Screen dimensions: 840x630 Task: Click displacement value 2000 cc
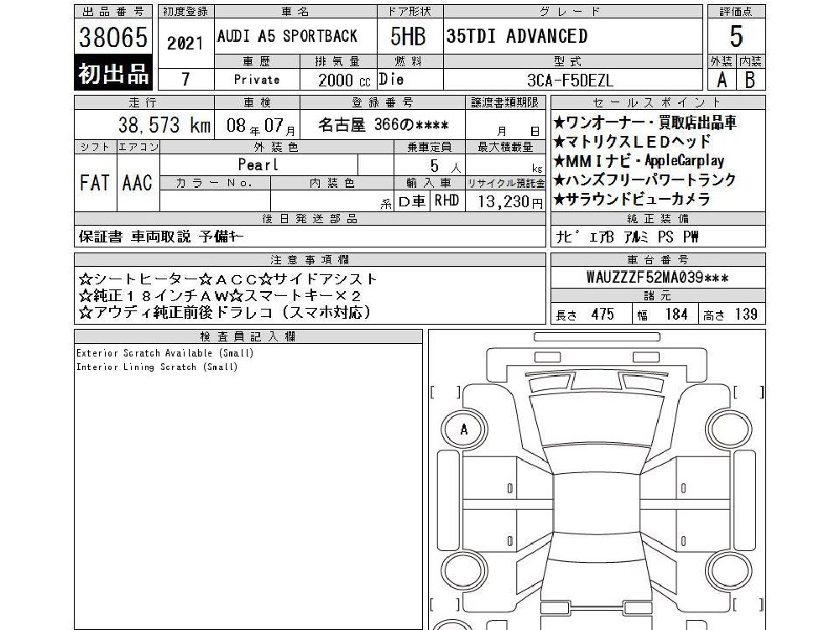click(x=344, y=81)
